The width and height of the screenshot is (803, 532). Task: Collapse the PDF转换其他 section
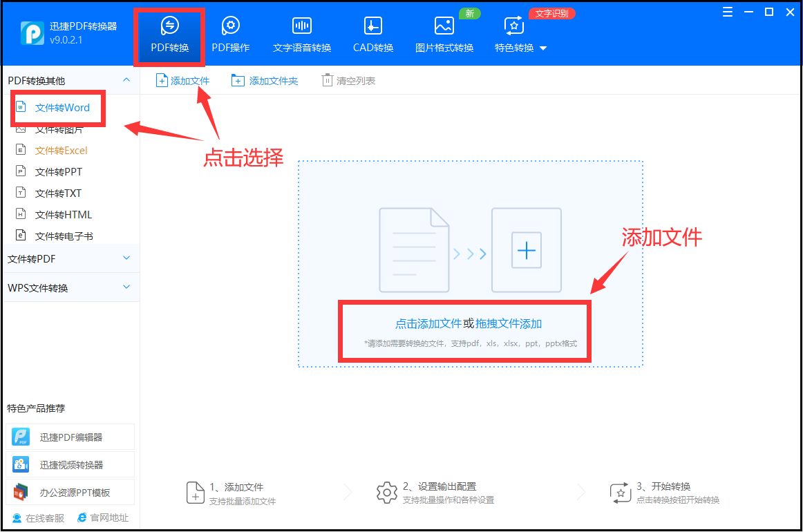coord(126,80)
